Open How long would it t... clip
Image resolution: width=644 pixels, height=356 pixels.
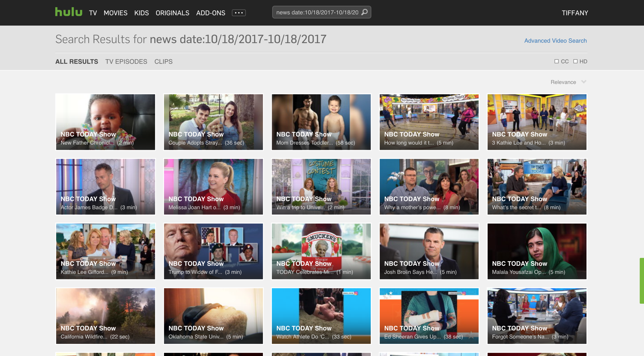429,122
